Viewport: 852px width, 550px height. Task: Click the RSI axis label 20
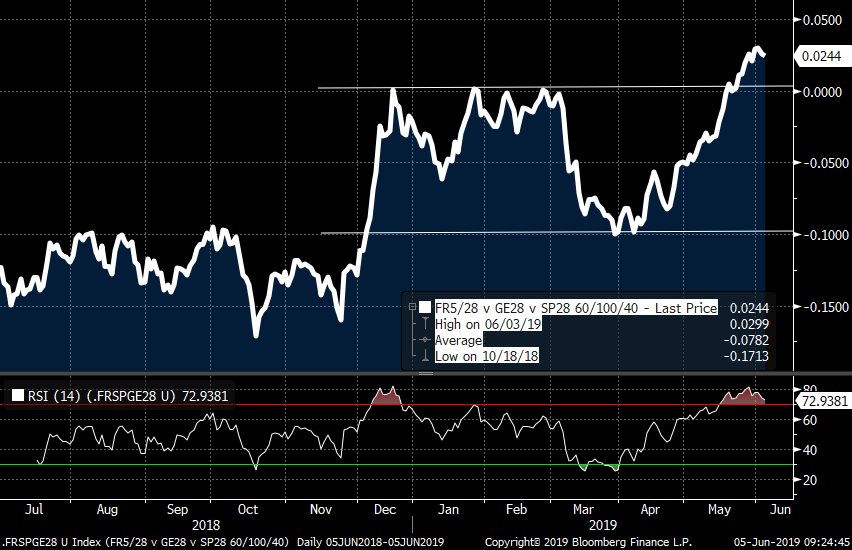809,480
